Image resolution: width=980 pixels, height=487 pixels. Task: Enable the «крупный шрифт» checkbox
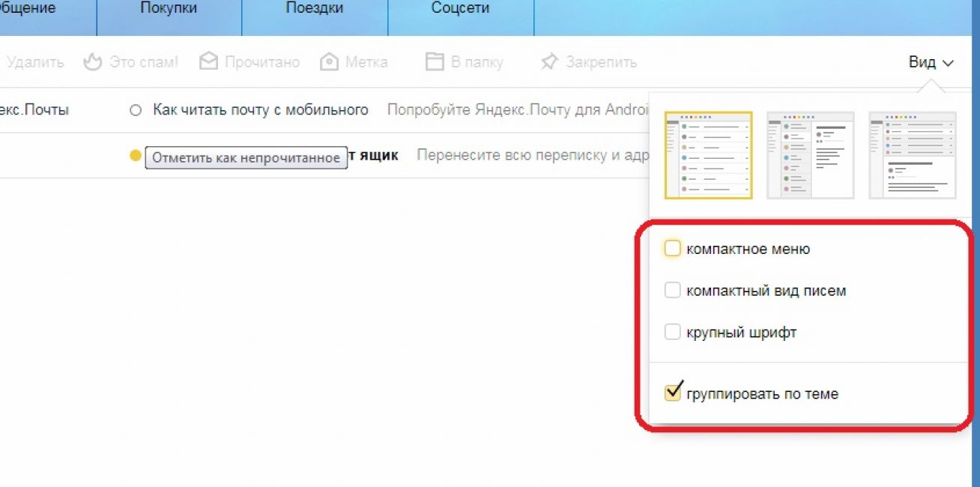672,332
